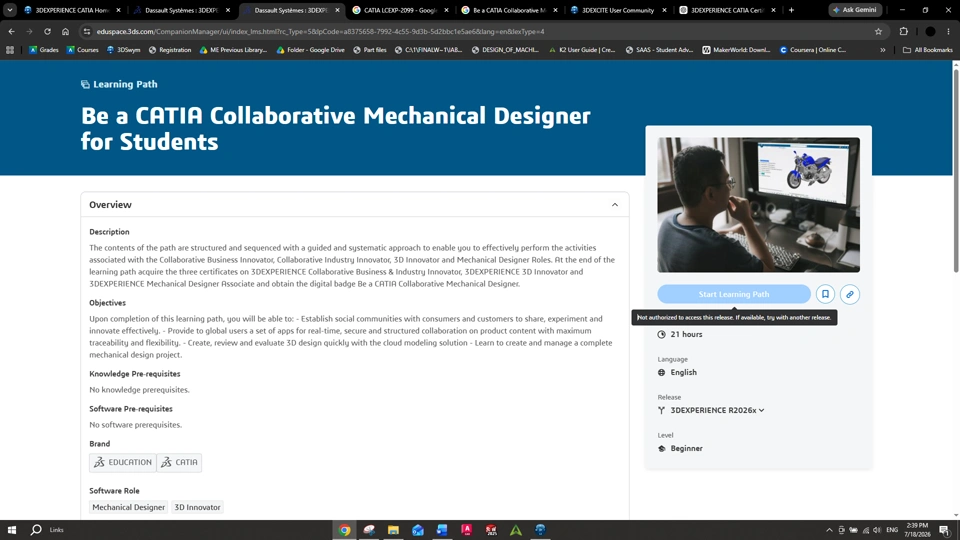Open the motorcycle course thumbnail image
The height and width of the screenshot is (540, 960).
[759, 204]
